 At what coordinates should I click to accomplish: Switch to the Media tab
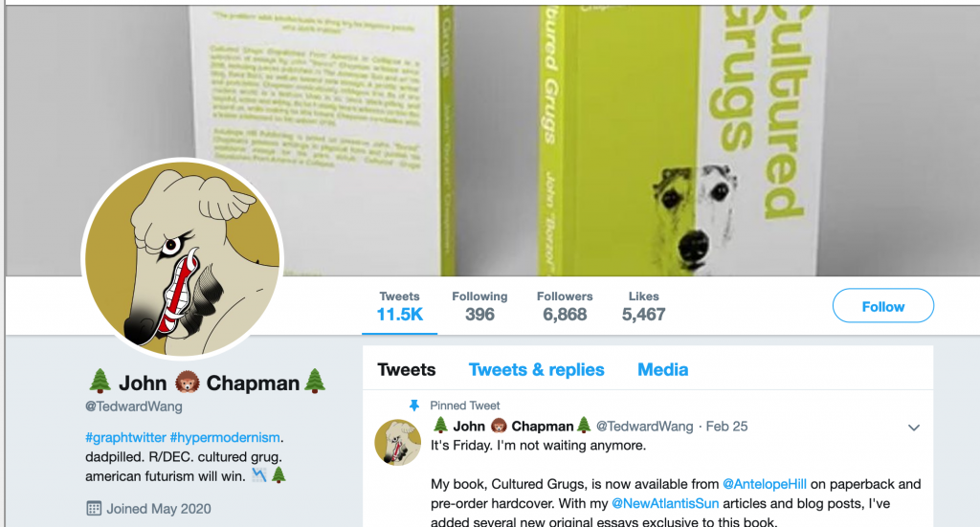pos(662,369)
